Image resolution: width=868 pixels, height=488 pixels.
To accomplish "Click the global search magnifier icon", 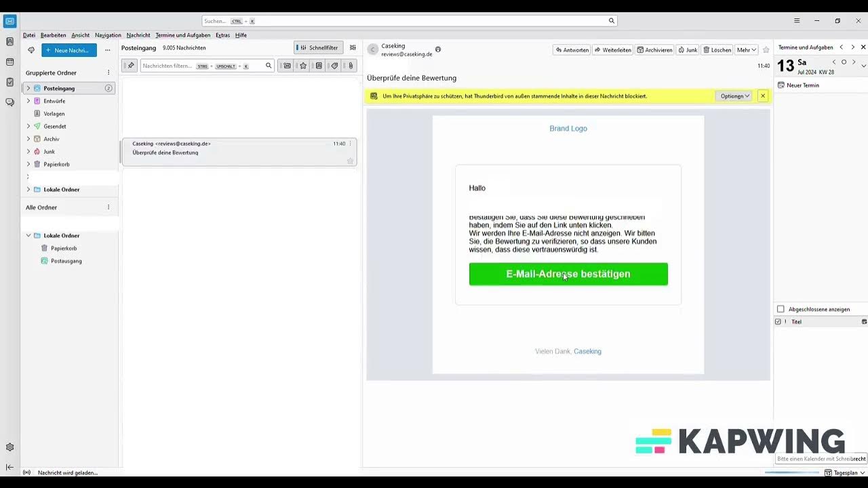I will pyautogui.click(x=611, y=21).
